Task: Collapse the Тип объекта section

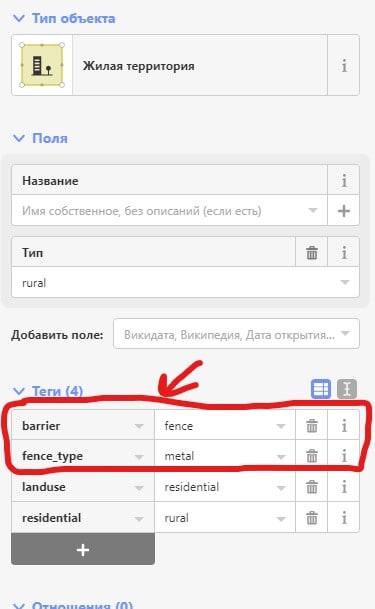Action: pos(64,18)
